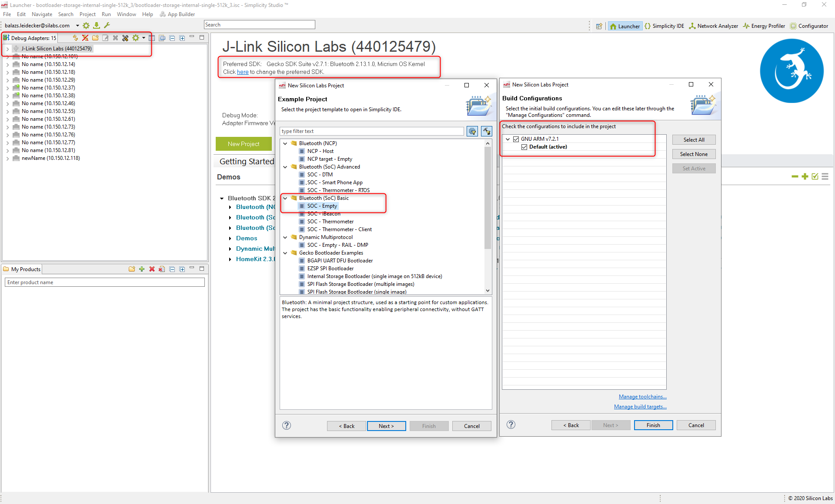Click the green checklist icon at the right side of the Launcher
The width and height of the screenshot is (835, 504).
coord(815,176)
